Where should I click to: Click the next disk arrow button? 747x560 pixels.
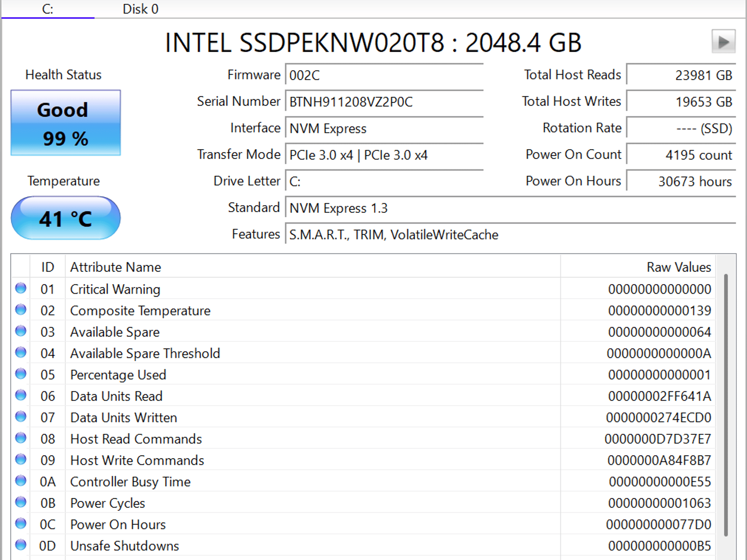(723, 42)
